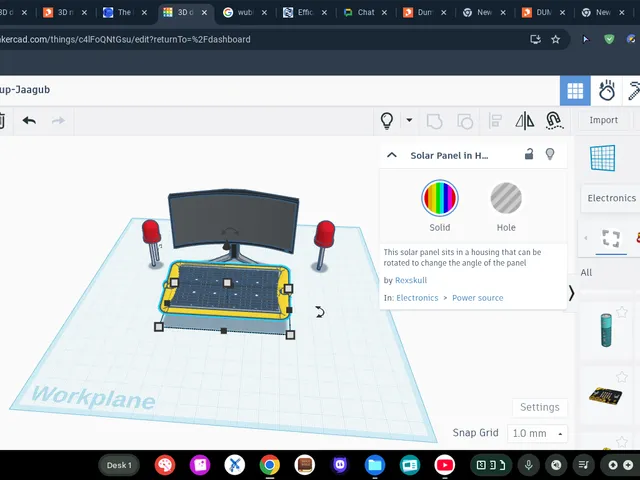Viewport: 640px width, 480px height.
Task: Switch to the Chat browser tab
Action: pyautogui.click(x=365, y=13)
